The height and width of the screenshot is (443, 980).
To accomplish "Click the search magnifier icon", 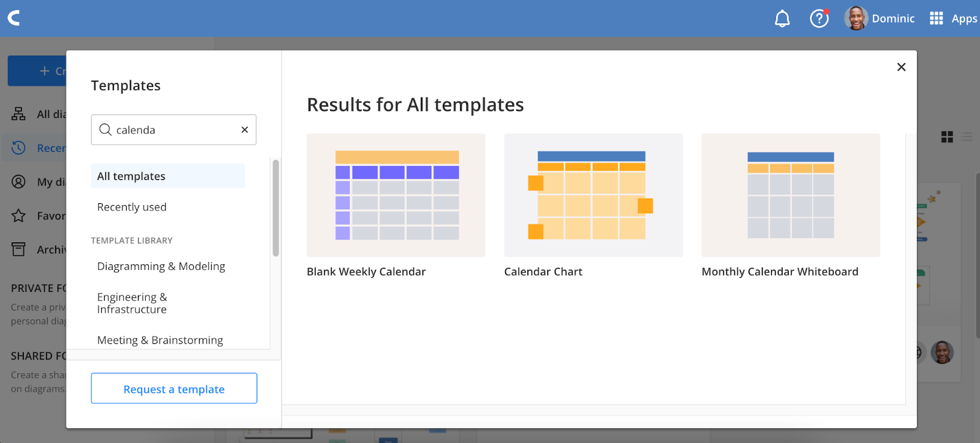I will point(105,130).
